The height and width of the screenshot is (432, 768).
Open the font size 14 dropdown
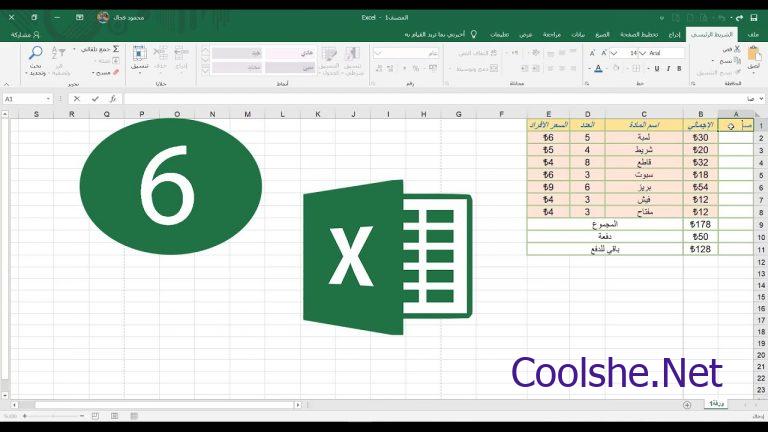tap(614, 53)
